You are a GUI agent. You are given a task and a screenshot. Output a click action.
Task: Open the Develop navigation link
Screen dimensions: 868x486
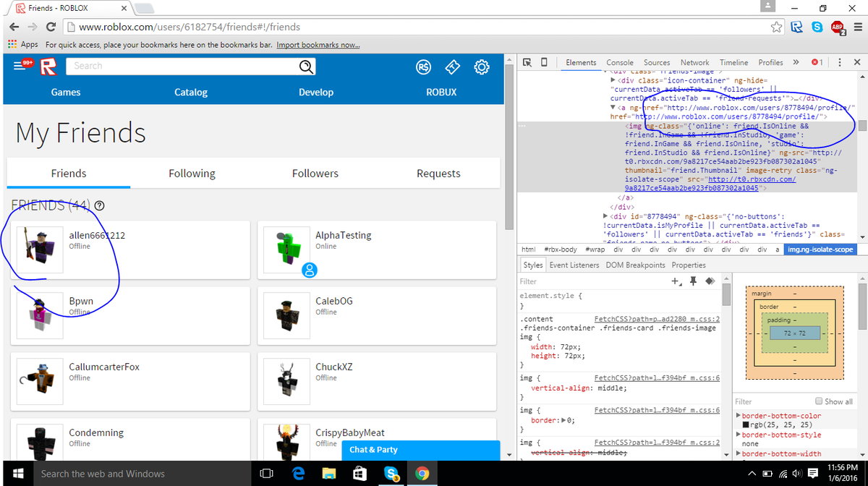[x=316, y=93]
